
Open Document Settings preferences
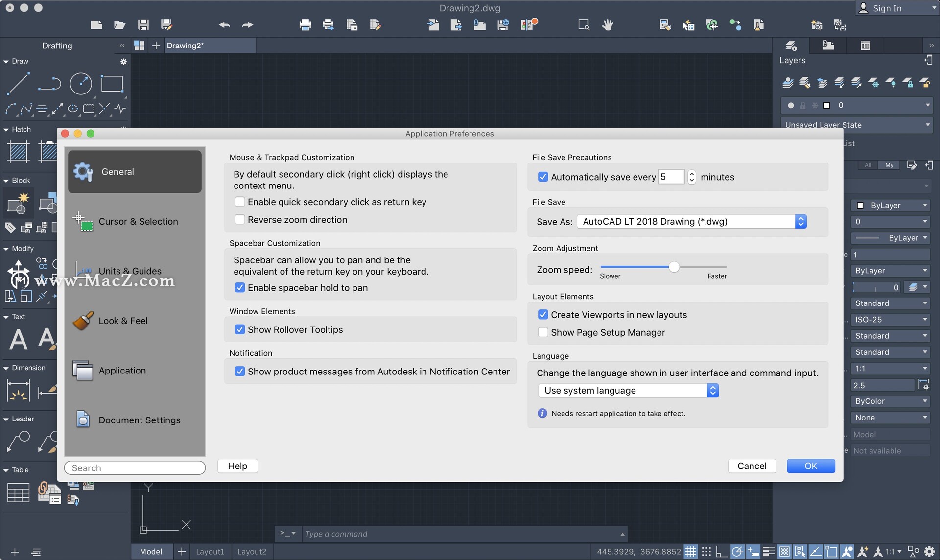[x=135, y=420]
